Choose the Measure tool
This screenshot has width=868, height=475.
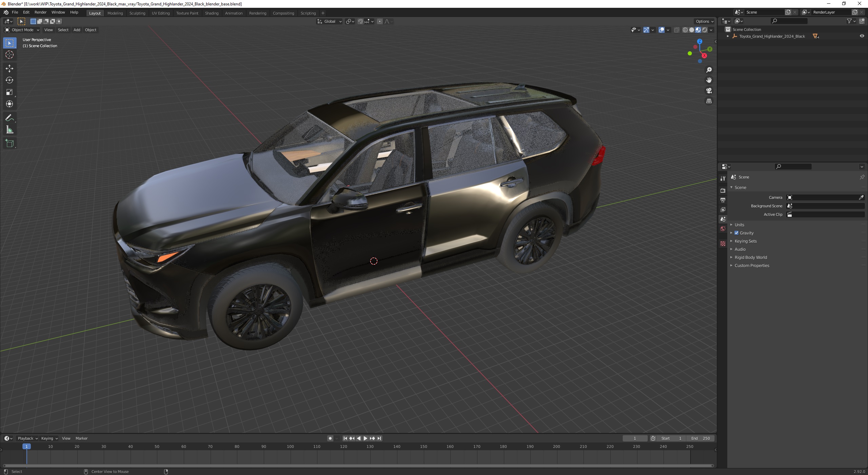9,130
